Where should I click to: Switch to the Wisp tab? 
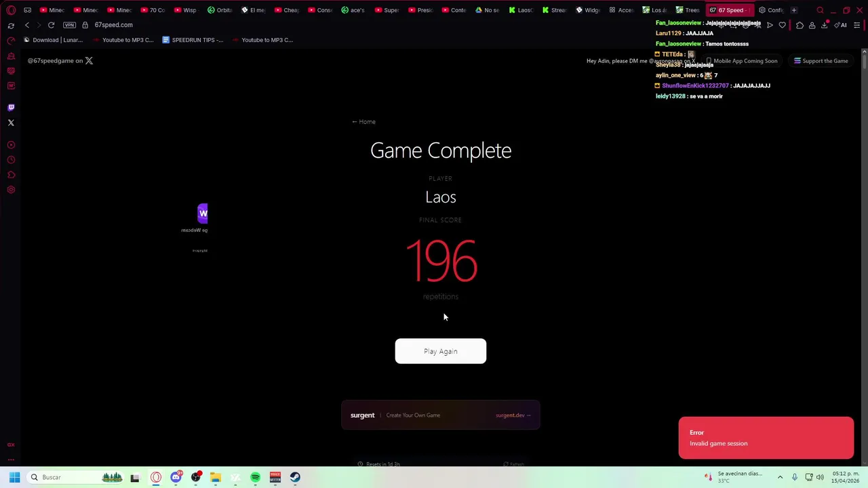[186, 10]
